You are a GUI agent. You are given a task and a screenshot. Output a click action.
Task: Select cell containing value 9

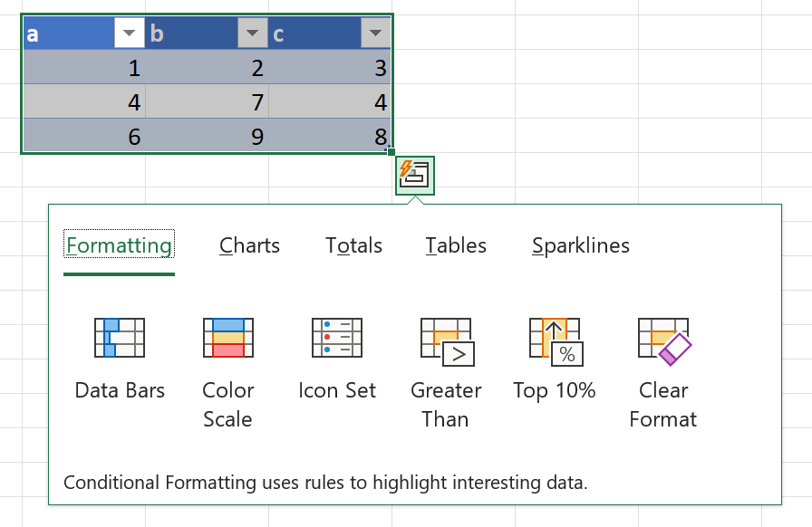click(x=207, y=137)
